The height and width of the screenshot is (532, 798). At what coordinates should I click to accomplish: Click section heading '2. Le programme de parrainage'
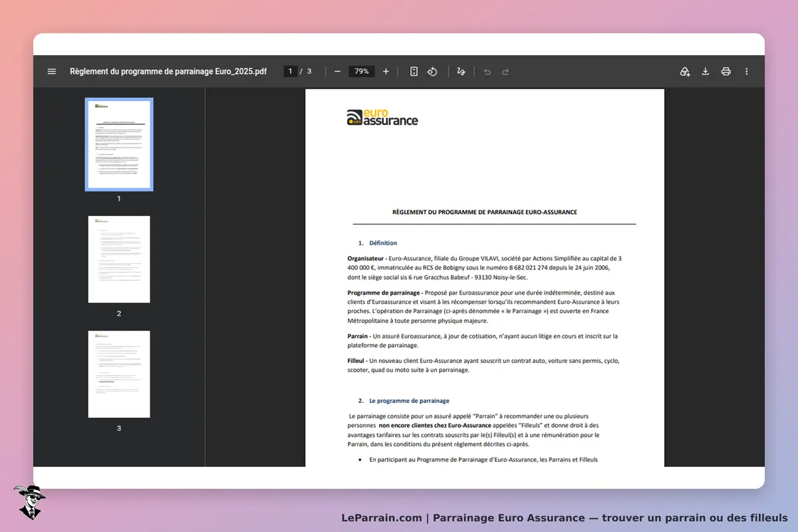pyautogui.click(x=404, y=400)
